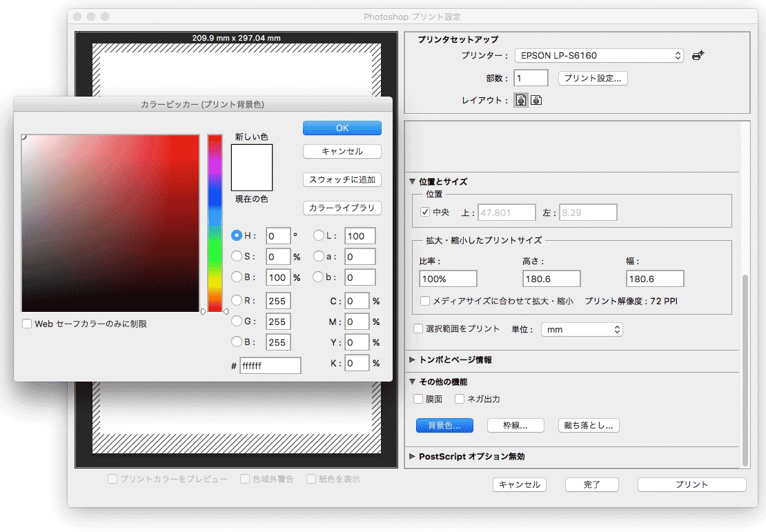Click the 高さ height 180.6 field
Screen dimensions: 766x532
click(x=551, y=279)
